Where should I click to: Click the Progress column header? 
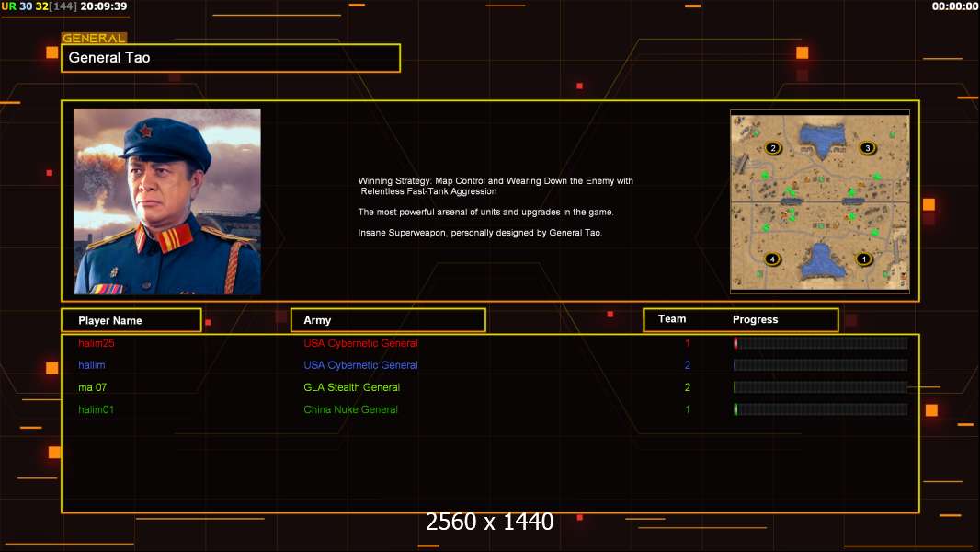(755, 319)
